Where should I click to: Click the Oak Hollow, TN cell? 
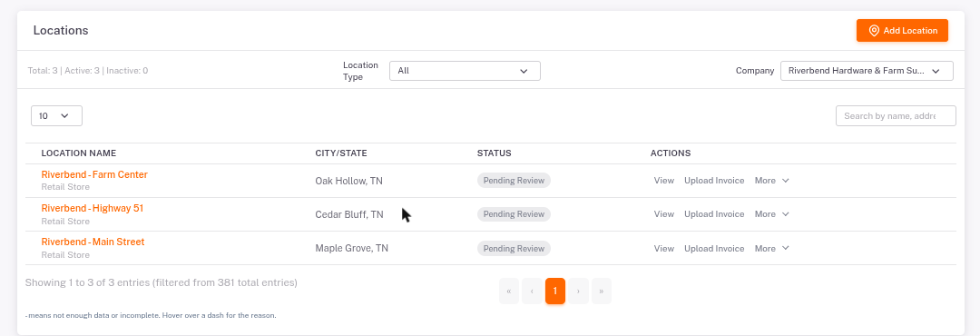pyautogui.click(x=348, y=181)
